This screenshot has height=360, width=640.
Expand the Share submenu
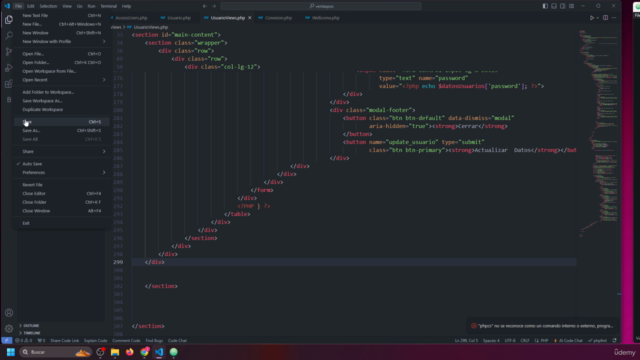point(61,151)
